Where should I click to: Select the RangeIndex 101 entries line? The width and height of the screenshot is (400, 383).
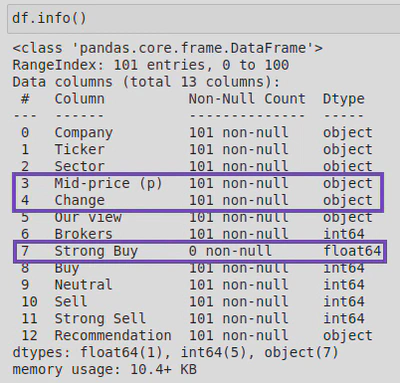[x=151, y=65]
